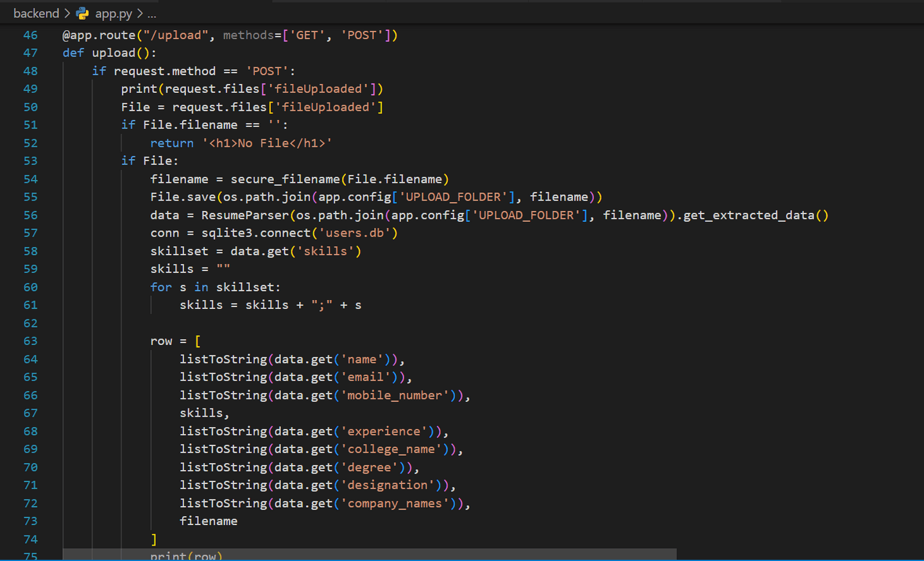Select line number 47 in the gutter

point(30,53)
